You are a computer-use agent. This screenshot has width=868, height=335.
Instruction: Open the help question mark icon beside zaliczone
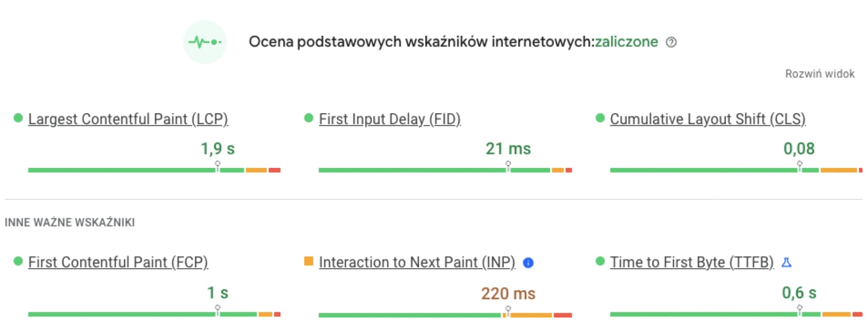[x=671, y=43]
